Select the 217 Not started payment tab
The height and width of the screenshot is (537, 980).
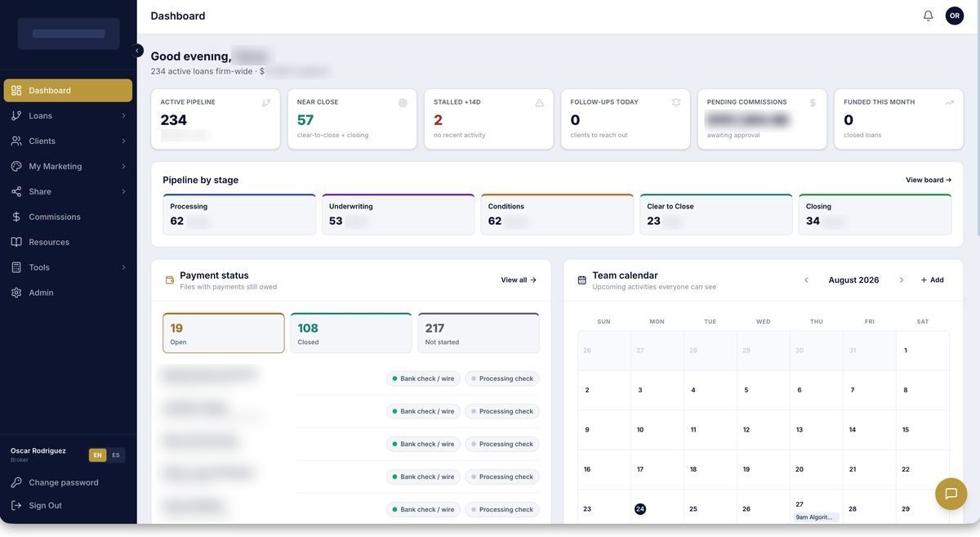(x=479, y=333)
